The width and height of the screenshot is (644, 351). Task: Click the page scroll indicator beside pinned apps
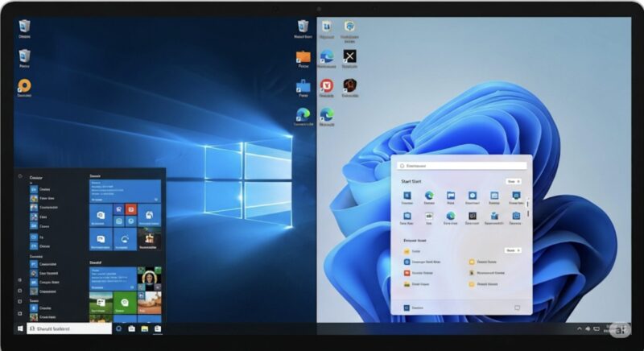tap(528, 209)
